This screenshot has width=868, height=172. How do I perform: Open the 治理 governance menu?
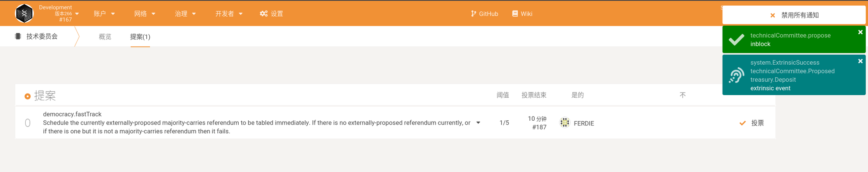185,14
